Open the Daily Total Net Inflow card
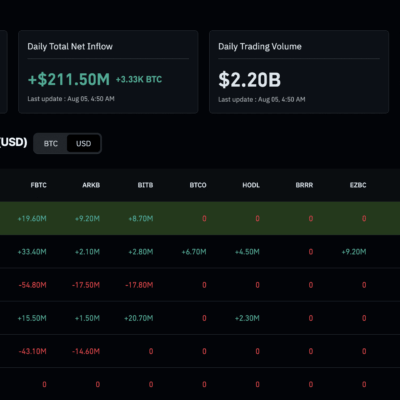 108,72
